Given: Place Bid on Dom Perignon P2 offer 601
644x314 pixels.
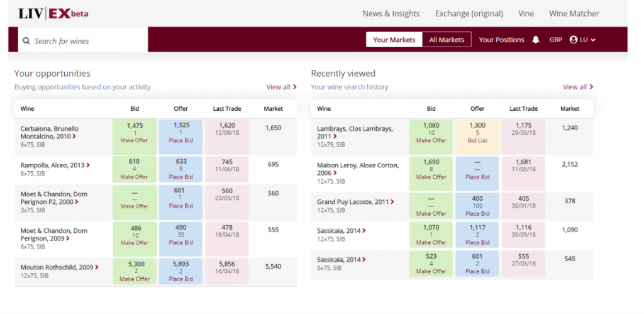Looking at the screenshot, I should (181, 206).
